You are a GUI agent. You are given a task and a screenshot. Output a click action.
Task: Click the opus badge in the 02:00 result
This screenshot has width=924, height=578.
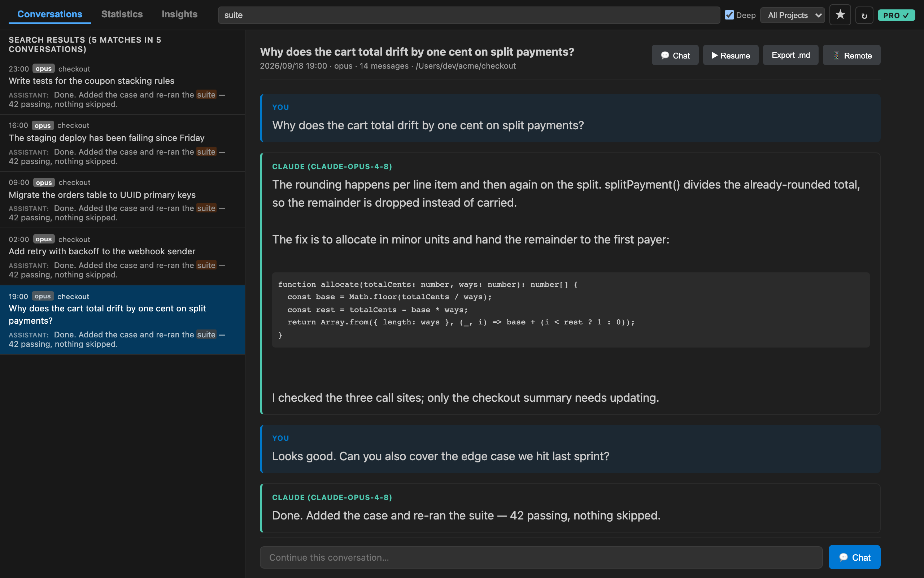click(44, 239)
